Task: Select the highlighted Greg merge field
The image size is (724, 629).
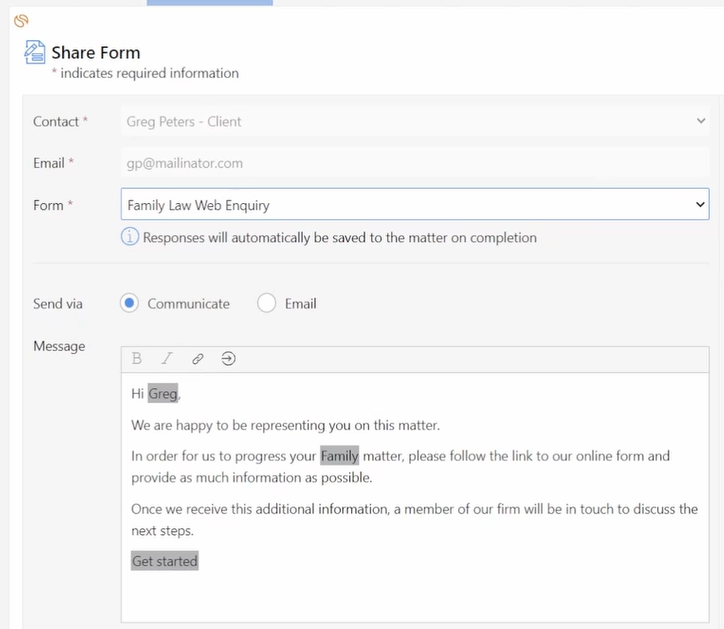Action: (x=163, y=393)
